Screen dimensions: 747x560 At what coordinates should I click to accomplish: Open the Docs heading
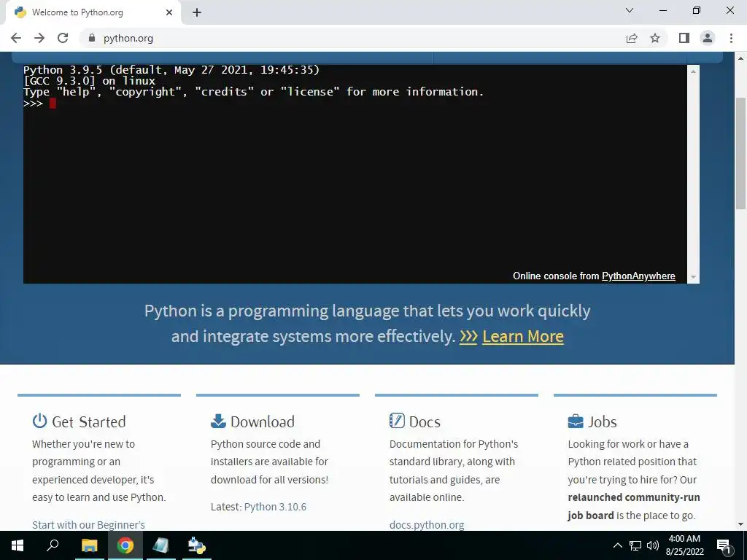click(425, 422)
